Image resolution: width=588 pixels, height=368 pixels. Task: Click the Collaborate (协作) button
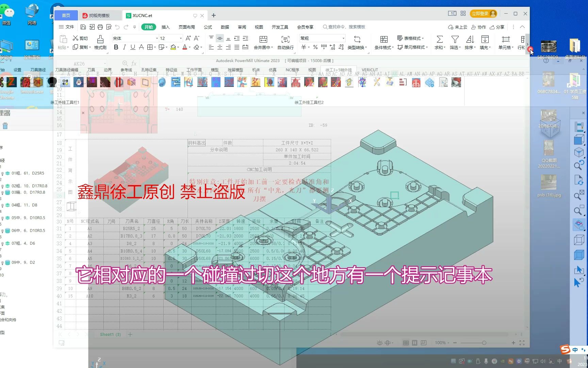tap(478, 27)
